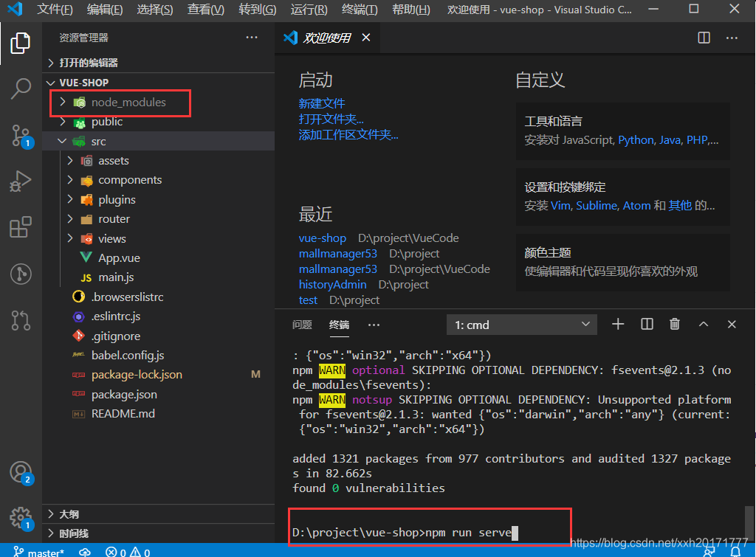This screenshot has width=756, height=557.
Task: Switch to the 问题 panel tab
Action: [x=302, y=325]
